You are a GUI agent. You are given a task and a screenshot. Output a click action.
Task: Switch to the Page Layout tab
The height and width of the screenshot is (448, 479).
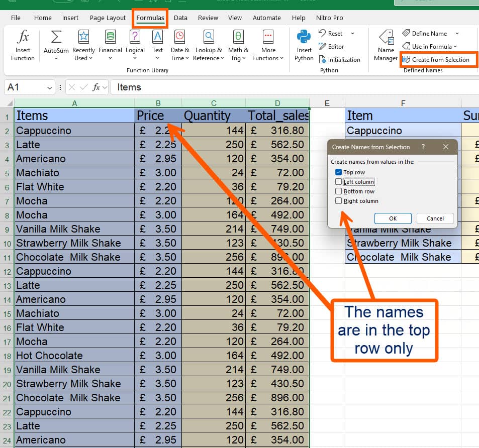(108, 18)
